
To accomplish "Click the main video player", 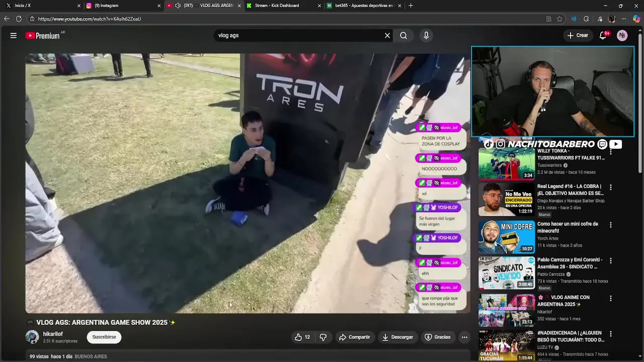I will (x=248, y=183).
